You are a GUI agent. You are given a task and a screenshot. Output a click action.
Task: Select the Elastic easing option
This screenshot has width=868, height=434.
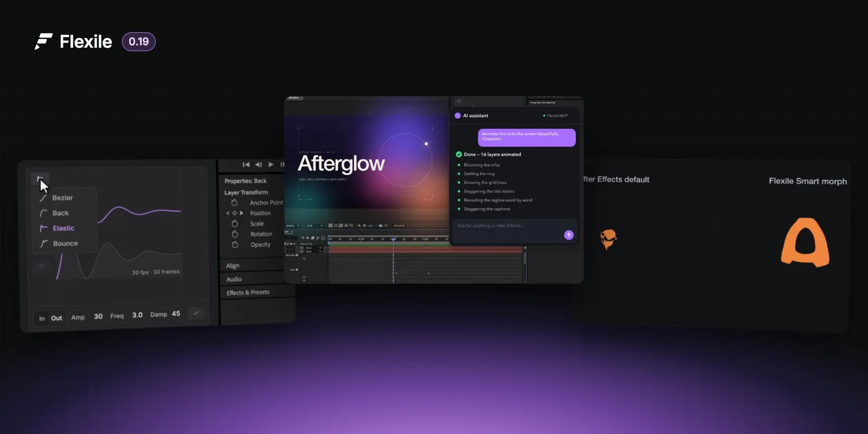click(x=63, y=228)
